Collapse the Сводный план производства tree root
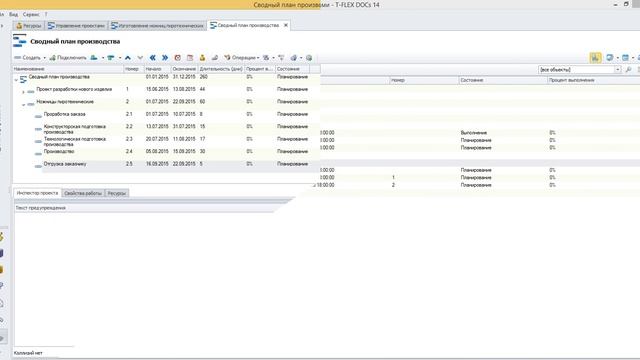 tap(16, 80)
